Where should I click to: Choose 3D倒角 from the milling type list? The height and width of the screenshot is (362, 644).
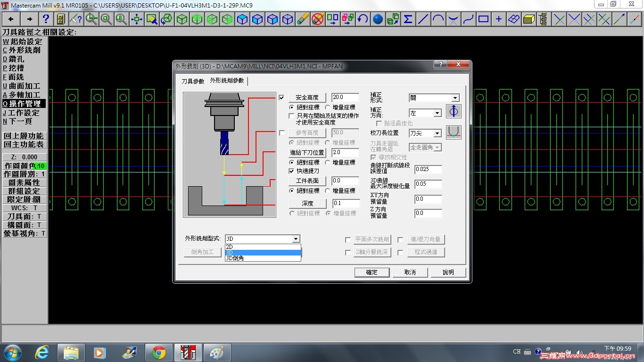[263, 258]
